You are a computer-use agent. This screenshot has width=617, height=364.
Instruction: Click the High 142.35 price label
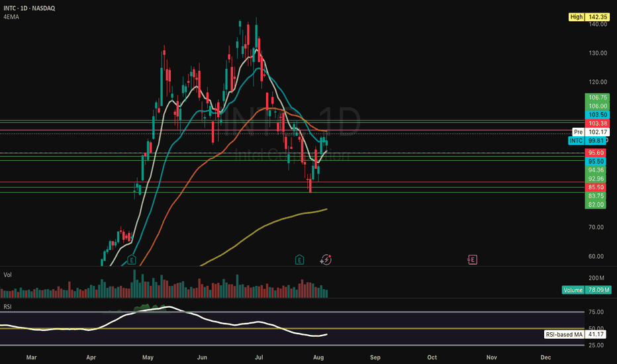pos(589,17)
